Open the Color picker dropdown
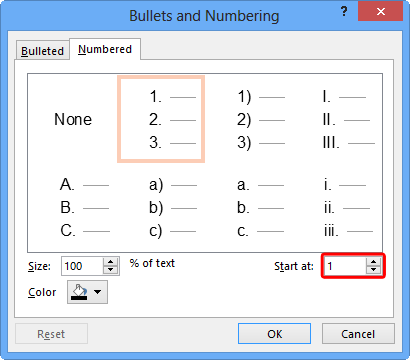This screenshot has height=360, width=410. [x=87, y=292]
